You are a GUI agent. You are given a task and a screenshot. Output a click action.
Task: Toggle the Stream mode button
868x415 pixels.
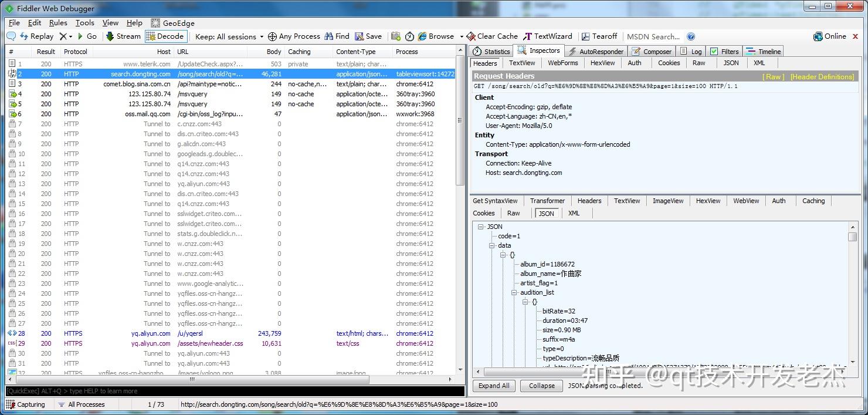click(x=123, y=36)
